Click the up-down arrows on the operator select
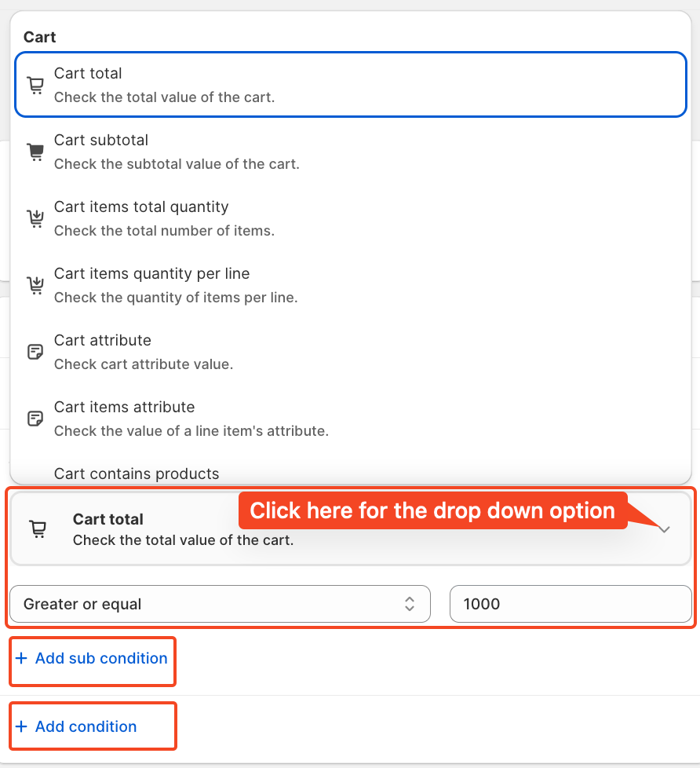This screenshot has width=700, height=768. (410, 604)
